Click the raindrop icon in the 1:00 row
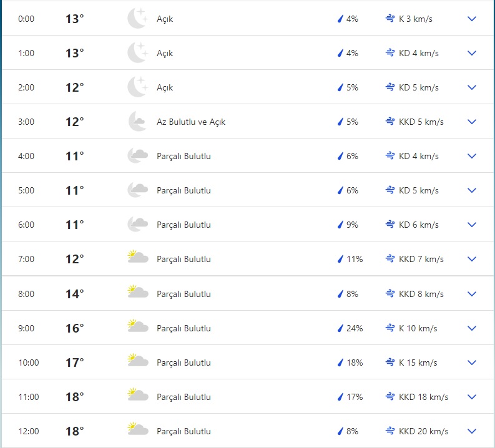495x448 pixels. point(341,53)
